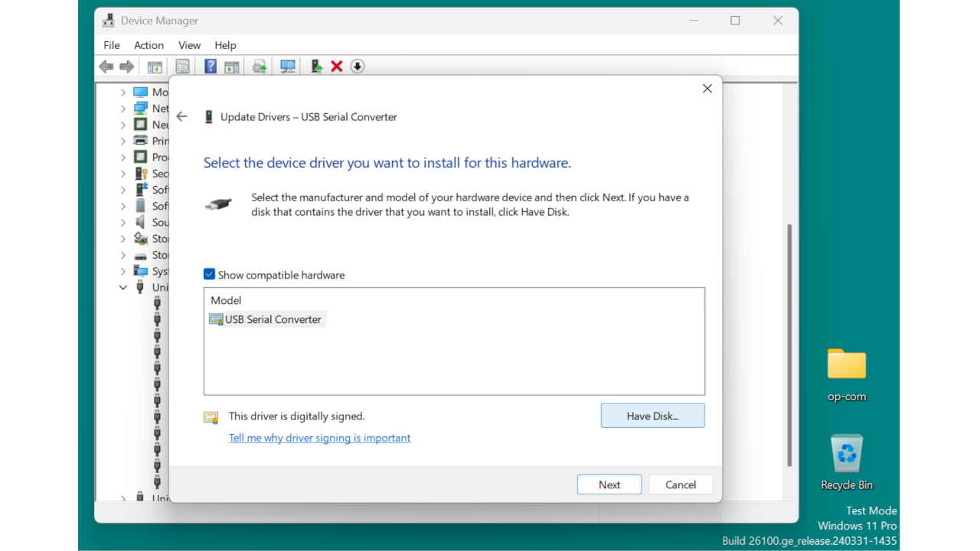Expand the Network adapters tree node
Viewport: 980px width, 551px height.
(123, 108)
